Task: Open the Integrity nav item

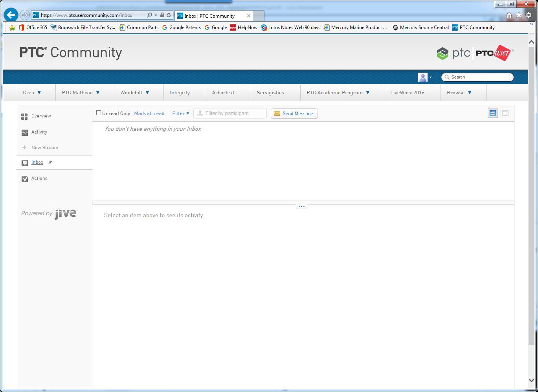Action: [180, 93]
